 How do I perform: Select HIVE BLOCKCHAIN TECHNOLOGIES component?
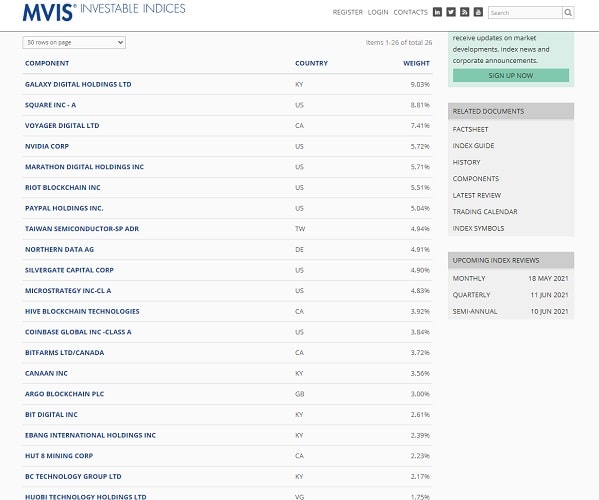pos(82,311)
